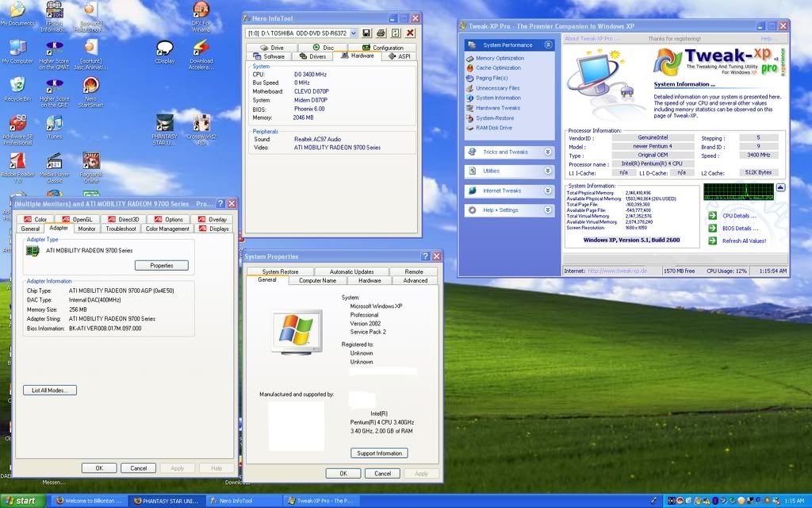Viewport: 812px width, 508px height.
Task: Select the Troubleshoot tab in display properties
Action: (121, 229)
